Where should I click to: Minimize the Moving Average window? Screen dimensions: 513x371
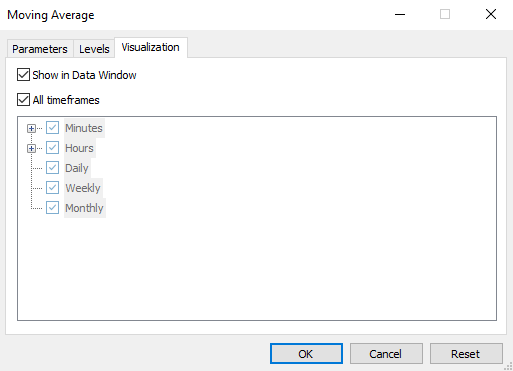[400, 14]
